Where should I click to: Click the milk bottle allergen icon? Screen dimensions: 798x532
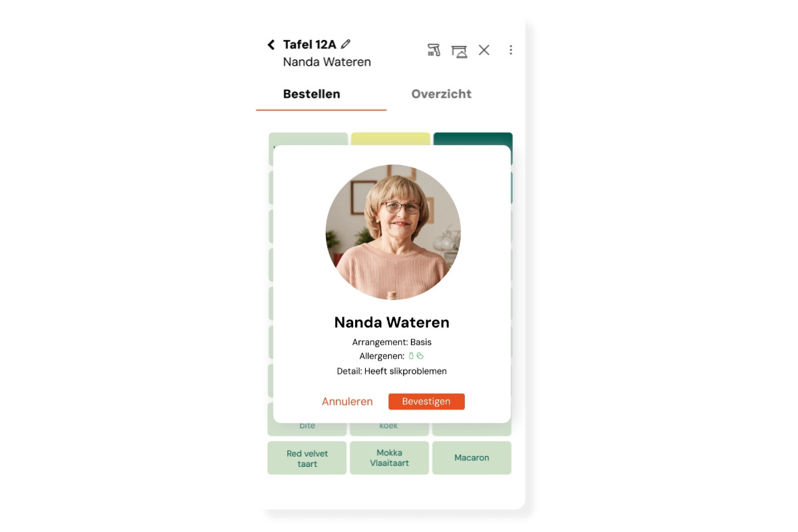point(411,356)
